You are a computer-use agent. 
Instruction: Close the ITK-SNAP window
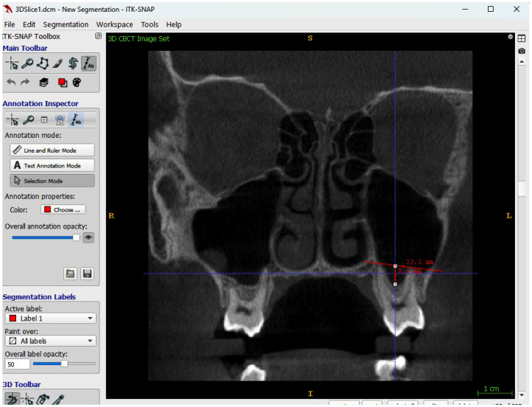517,9
